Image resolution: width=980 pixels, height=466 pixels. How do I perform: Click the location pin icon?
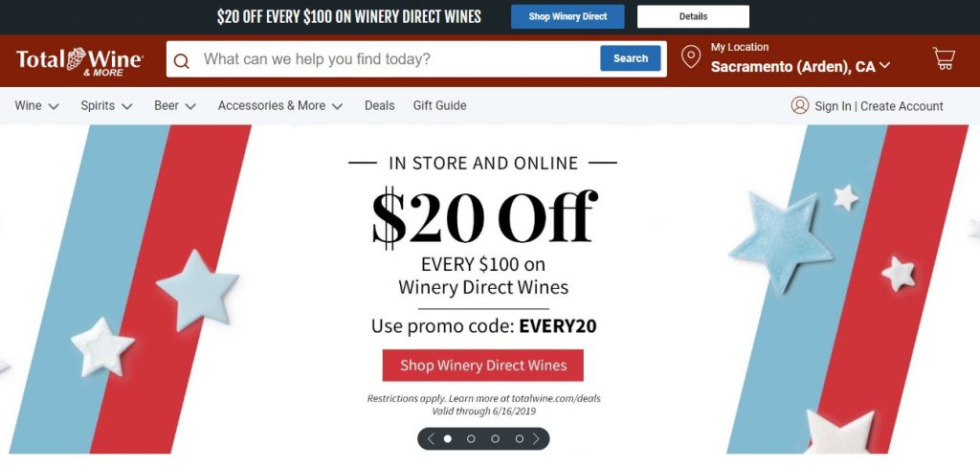pyautogui.click(x=691, y=56)
